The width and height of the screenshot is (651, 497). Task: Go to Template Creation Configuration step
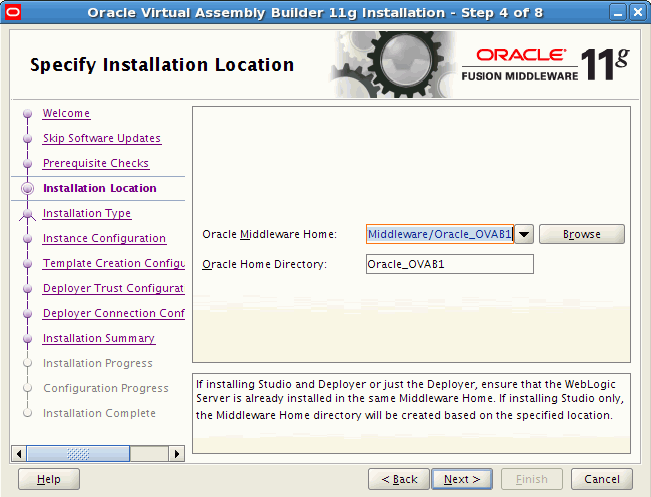114,263
